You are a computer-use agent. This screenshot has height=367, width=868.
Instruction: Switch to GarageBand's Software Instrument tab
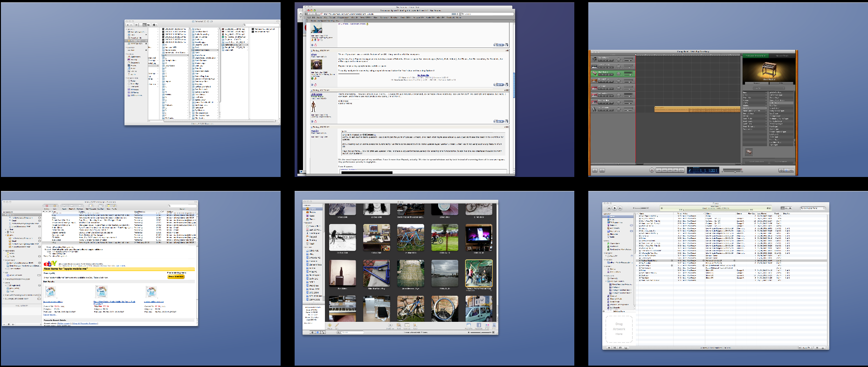[x=756, y=56]
